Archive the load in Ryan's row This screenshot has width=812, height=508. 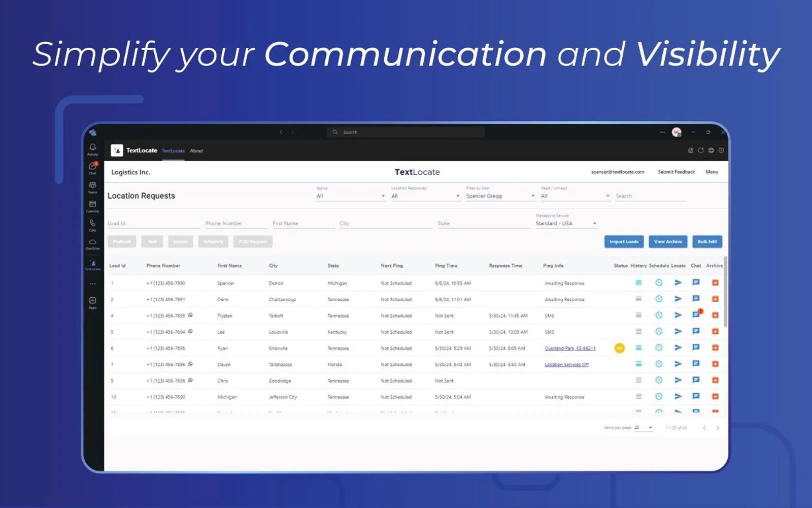(x=715, y=347)
